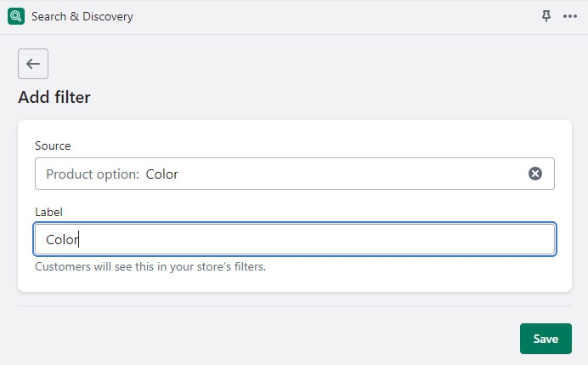
Task: Click empty header bar space beside the title
Action: (x=340, y=16)
